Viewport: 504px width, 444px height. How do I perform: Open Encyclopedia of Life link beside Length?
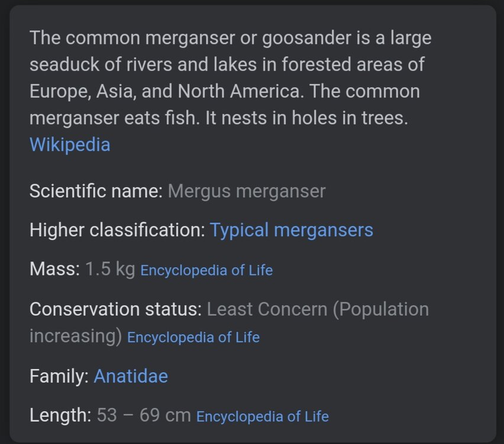click(263, 416)
